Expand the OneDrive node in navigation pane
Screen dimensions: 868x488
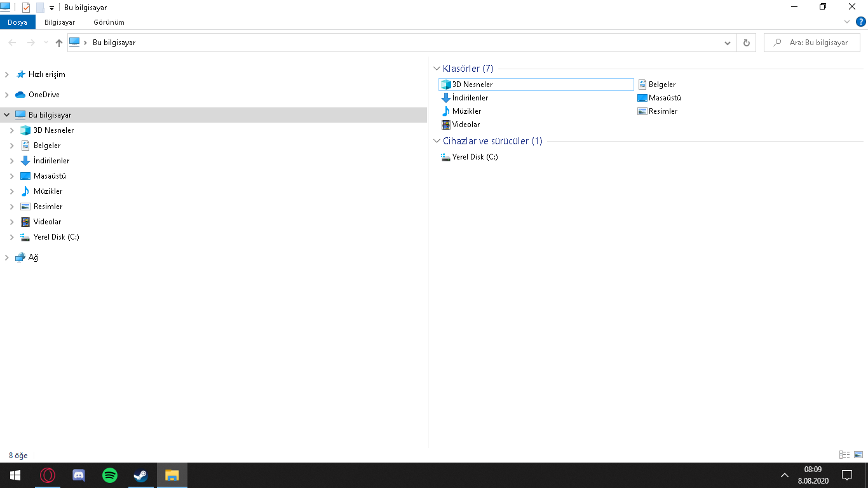tap(6, 95)
